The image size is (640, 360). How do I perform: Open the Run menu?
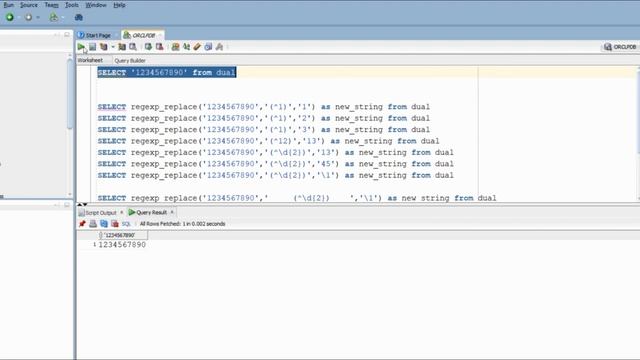[x=9, y=5]
